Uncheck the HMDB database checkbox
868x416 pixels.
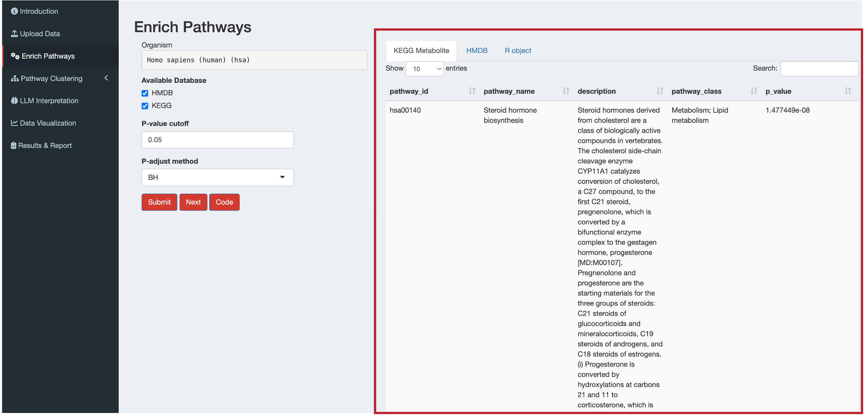pos(145,93)
